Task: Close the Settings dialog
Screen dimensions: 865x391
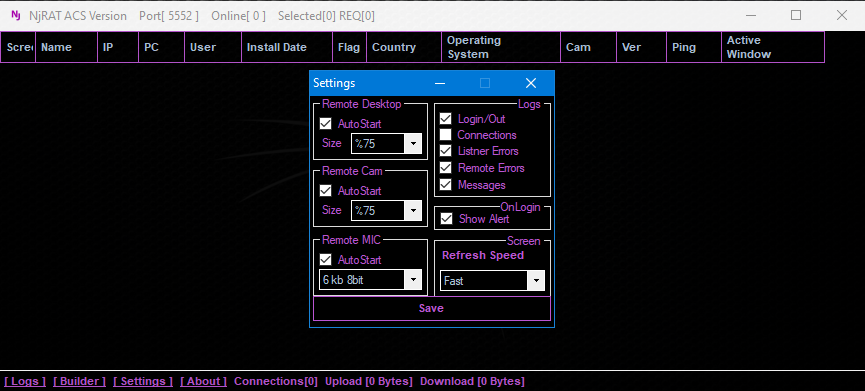Action: [x=531, y=83]
